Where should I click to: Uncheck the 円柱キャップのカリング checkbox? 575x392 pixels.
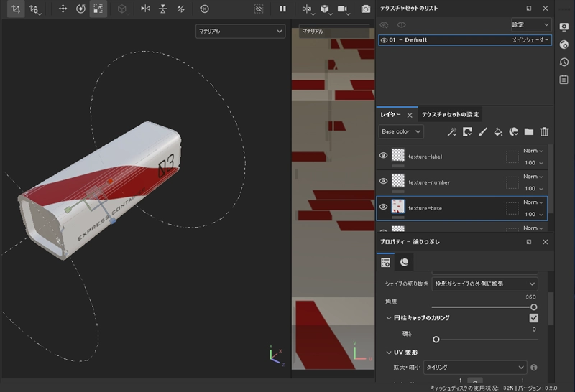[533, 318]
